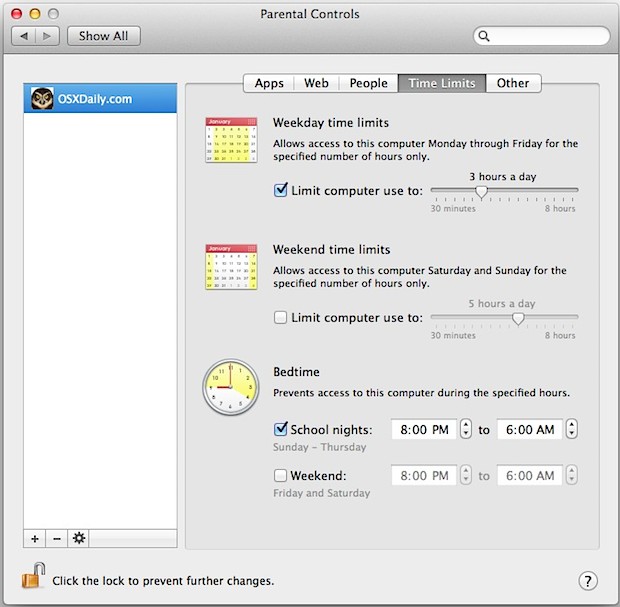Image resolution: width=620 pixels, height=607 pixels.
Task: Add a user with plus button
Action: (35, 539)
